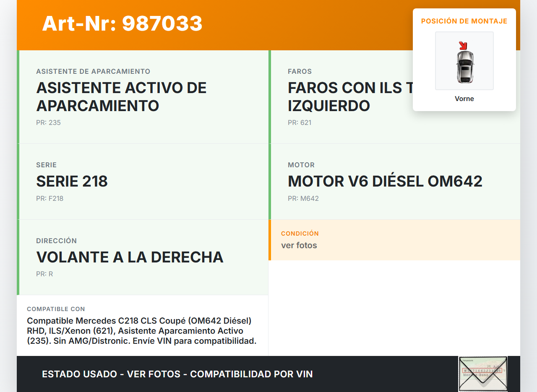Select 'MOTOR V6 DIÉSEL OM642' text
The height and width of the screenshot is (392, 537).
[x=385, y=181]
